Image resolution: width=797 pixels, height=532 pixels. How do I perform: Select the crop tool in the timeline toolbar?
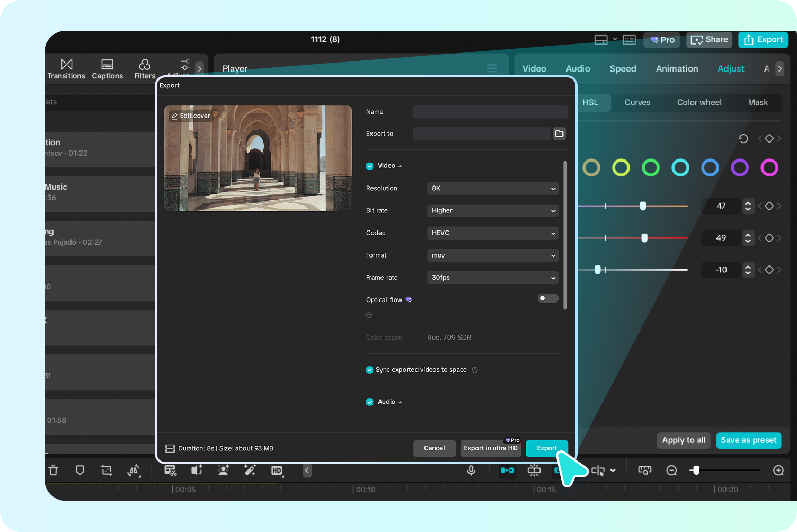click(106, 471)
